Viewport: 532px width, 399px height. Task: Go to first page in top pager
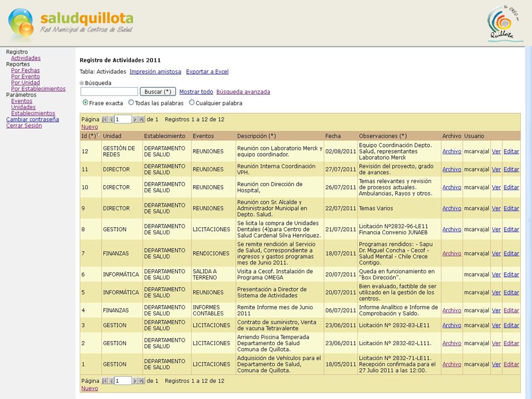click(104, 119)
